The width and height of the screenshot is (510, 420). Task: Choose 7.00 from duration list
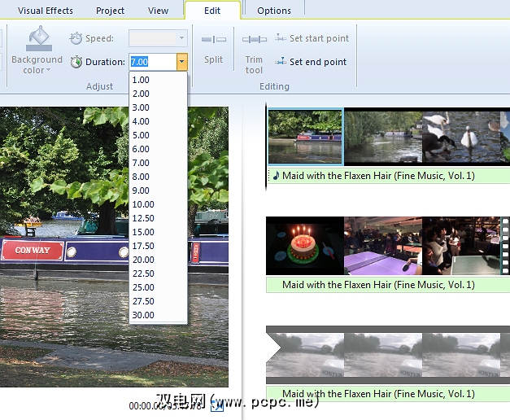pos(158,163)
